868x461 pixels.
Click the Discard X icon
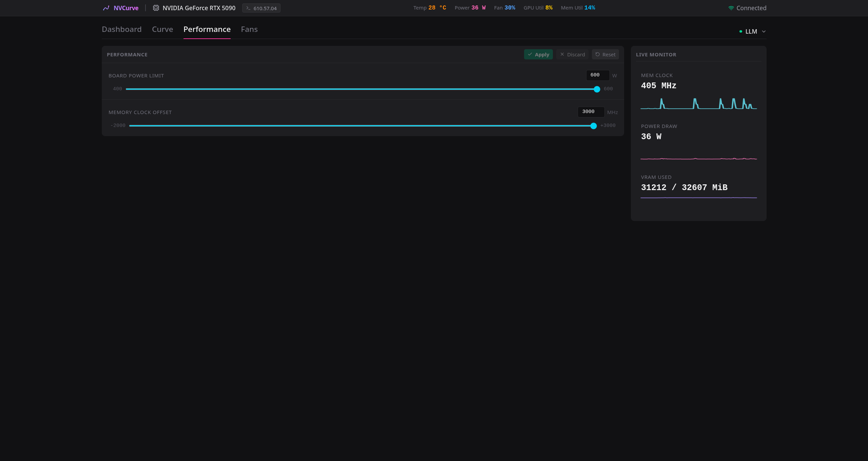pyautogui.click(x=562, y=54)
